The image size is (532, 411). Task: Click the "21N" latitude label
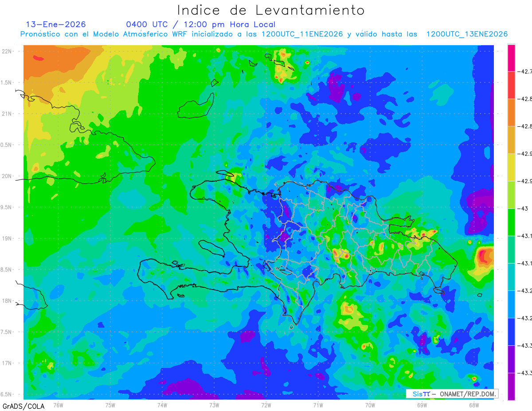tap(8, 114)
